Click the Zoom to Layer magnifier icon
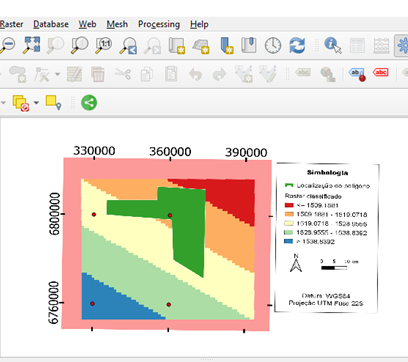 coord(79,45)
